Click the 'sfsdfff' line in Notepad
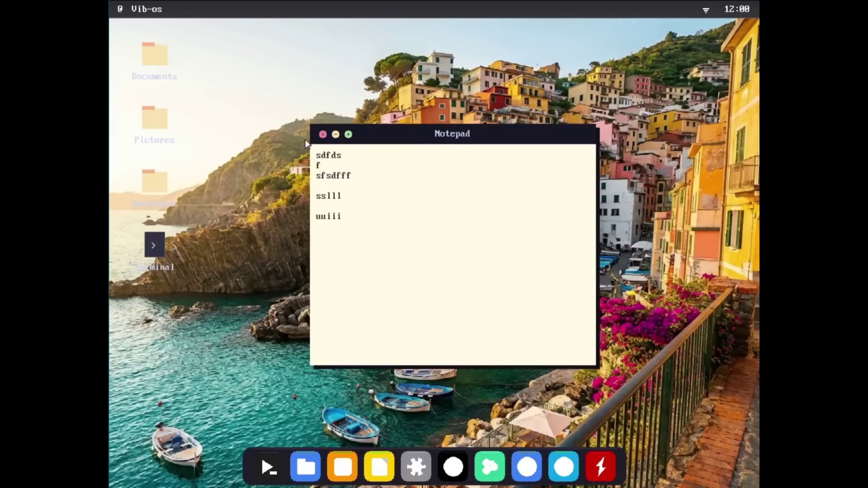The height and width of the screenshot is (488, 868). pos(333,176)
